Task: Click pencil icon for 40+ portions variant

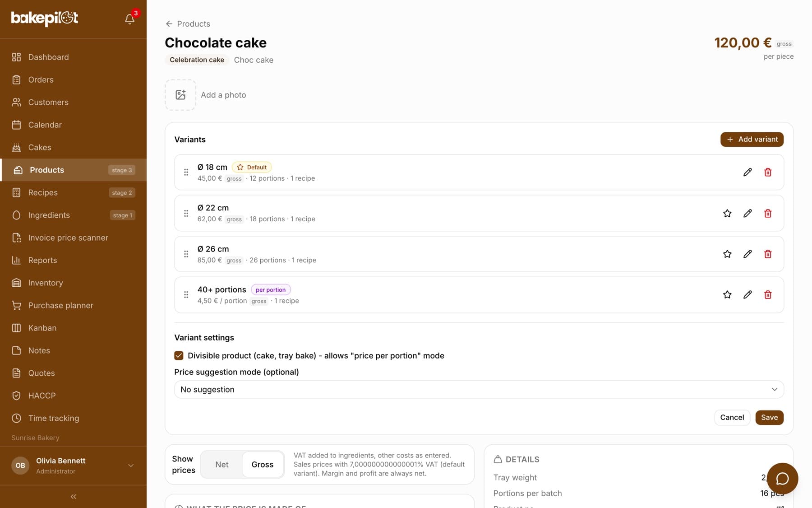Action: pyautogui.click(x=747, y=294)
